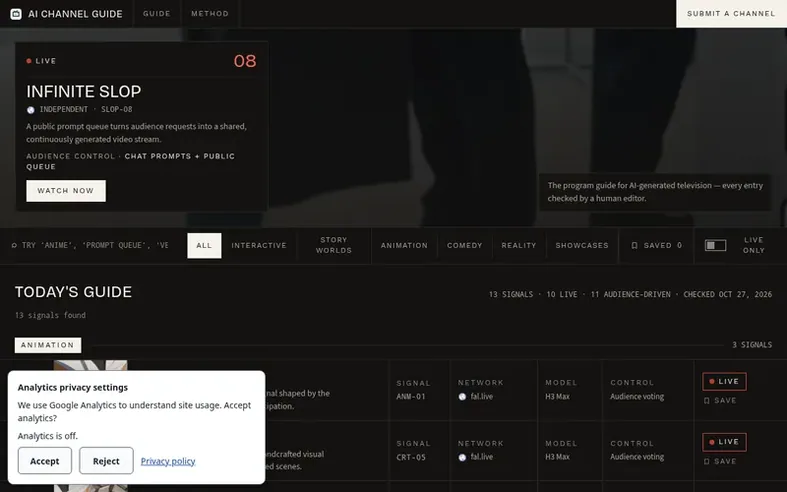Click the Infinite Slop title
The width and height of the screenshot is (787, 492).
[84, 91]
